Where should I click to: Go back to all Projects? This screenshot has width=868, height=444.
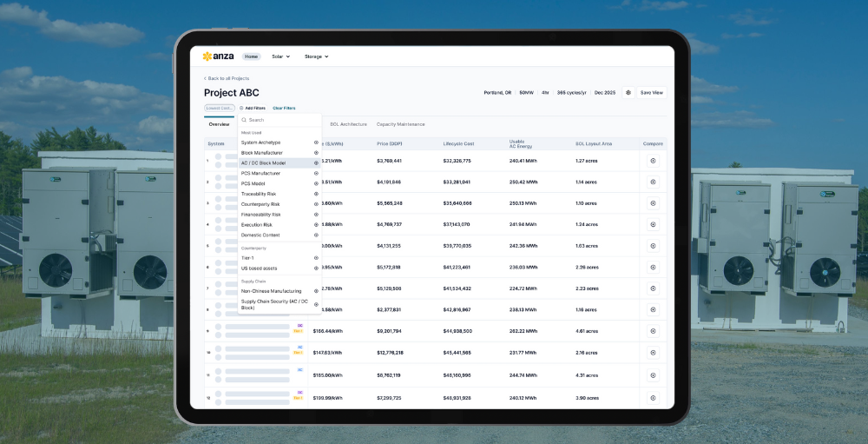point(227,78)
